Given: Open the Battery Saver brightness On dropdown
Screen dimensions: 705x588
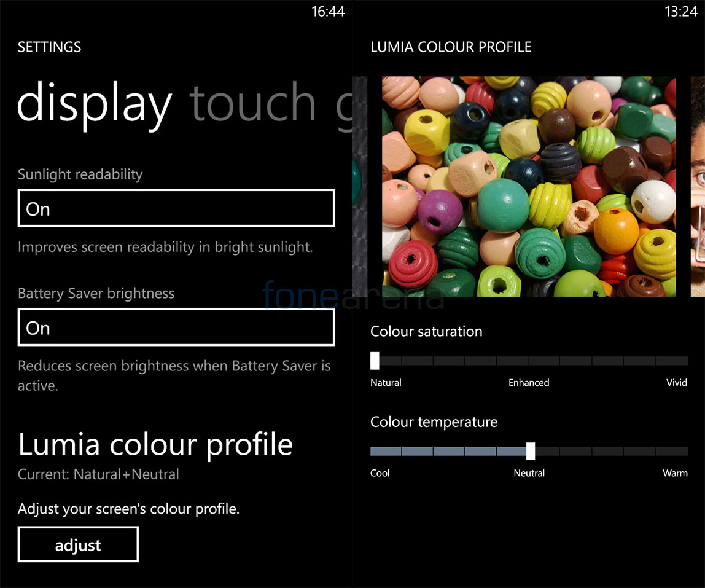Looking at the screenshot, I should 176,327.
